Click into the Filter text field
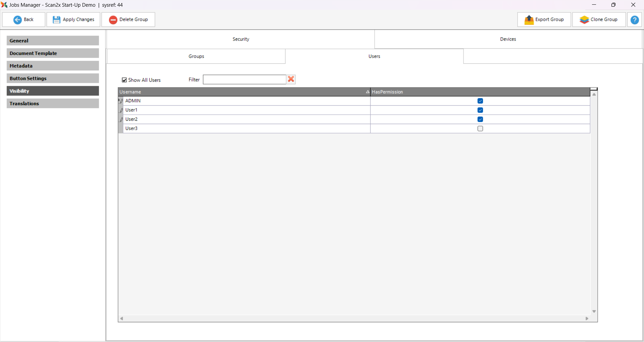 [x=244, y=79]
